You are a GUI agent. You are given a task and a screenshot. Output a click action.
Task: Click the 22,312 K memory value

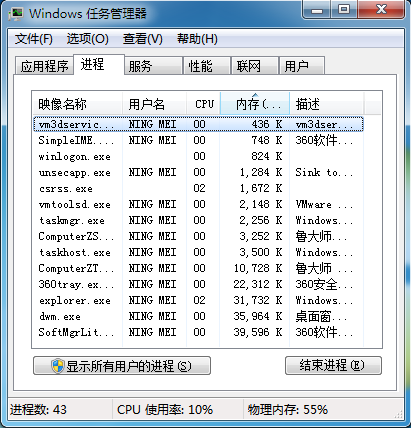click(258, 284)
